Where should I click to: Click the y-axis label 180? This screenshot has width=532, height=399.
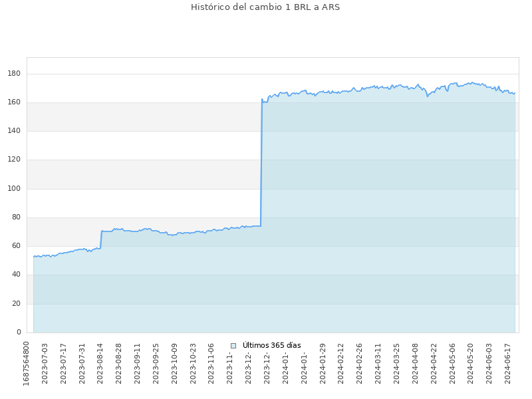[14, 74]
